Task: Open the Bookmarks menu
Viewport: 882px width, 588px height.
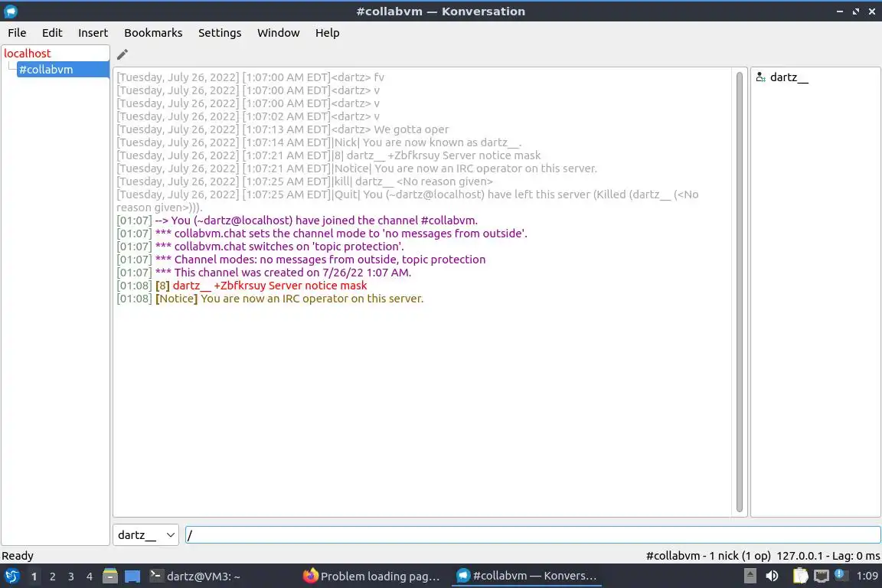Action: 153,33
